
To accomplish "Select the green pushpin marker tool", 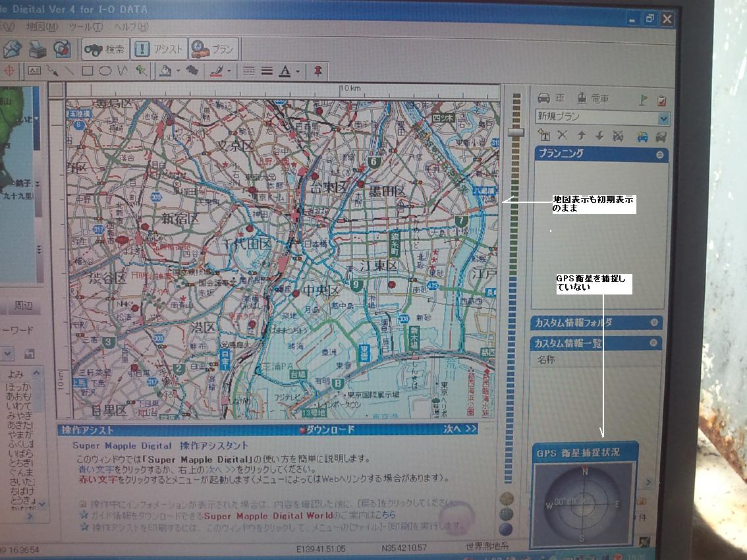I will click(140, 71).
